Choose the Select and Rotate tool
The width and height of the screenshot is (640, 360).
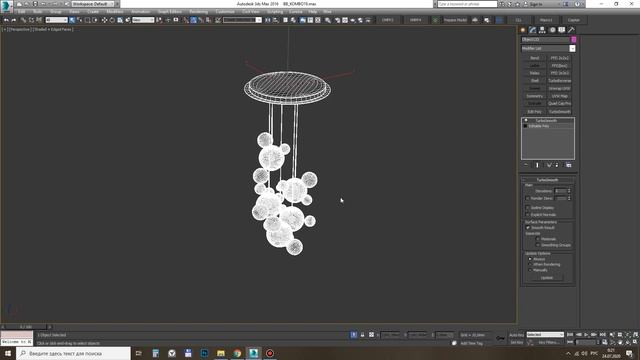(x=112, y=20)
